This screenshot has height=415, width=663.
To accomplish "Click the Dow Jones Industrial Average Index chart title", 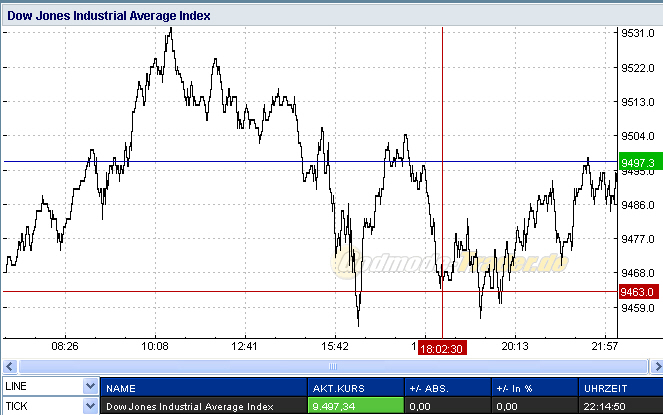I will coord(109,16).
